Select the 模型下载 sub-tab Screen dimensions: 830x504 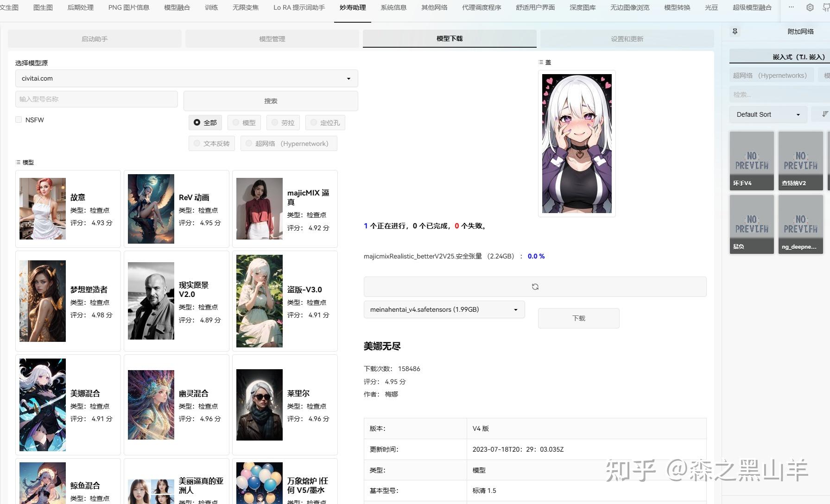pyautogui.click(x=450, y=39)
